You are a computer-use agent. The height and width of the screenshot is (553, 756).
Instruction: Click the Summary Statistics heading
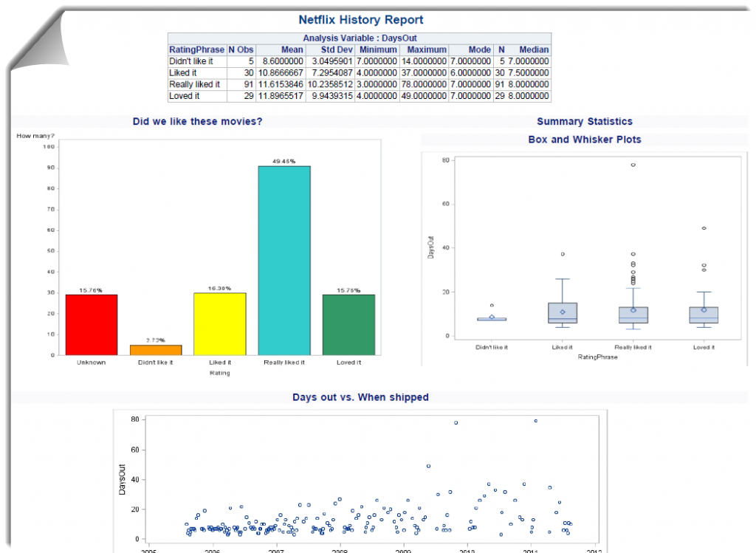tap(584, 122)
